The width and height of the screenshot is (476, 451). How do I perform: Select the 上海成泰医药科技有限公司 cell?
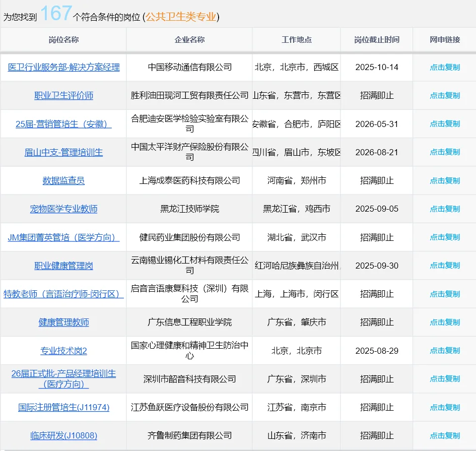point(189,180)
